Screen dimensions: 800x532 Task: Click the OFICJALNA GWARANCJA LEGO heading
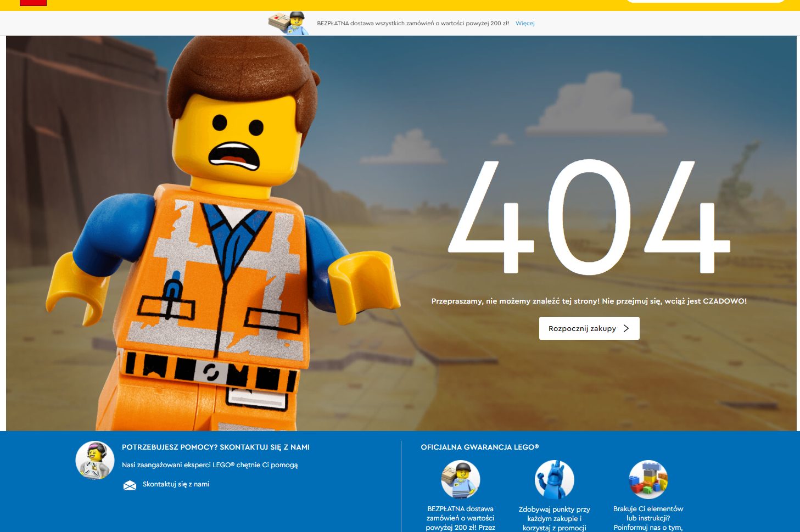[x=480, y=447]
